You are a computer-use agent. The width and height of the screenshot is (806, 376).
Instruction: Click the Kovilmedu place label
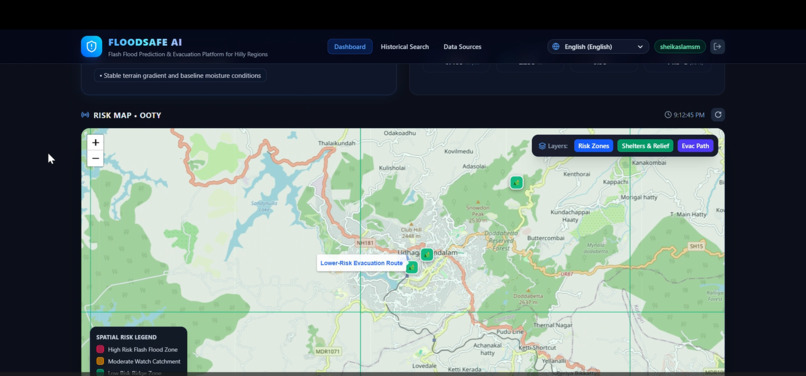[458, 152]
